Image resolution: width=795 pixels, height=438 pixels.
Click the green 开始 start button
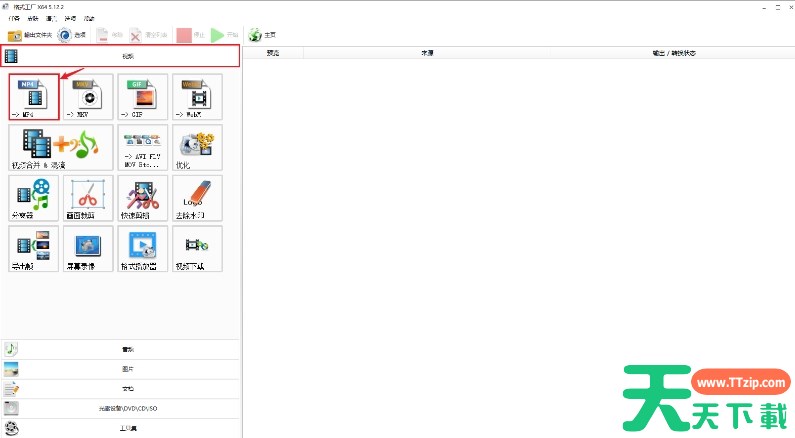225,35
